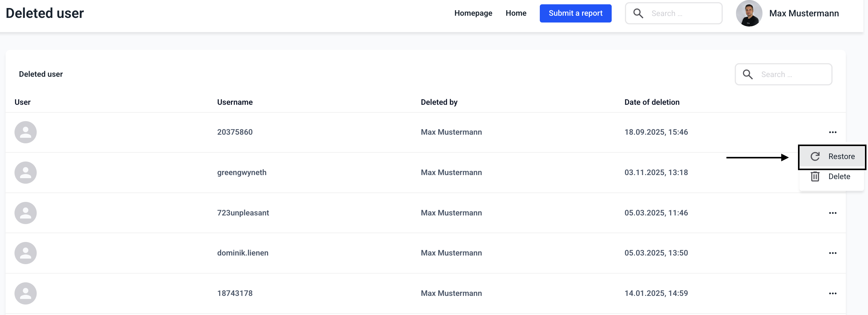The width and height of the screenshot is (868, 315).
Task: Click the Date of deletion column header
Action: click(652, 102)
